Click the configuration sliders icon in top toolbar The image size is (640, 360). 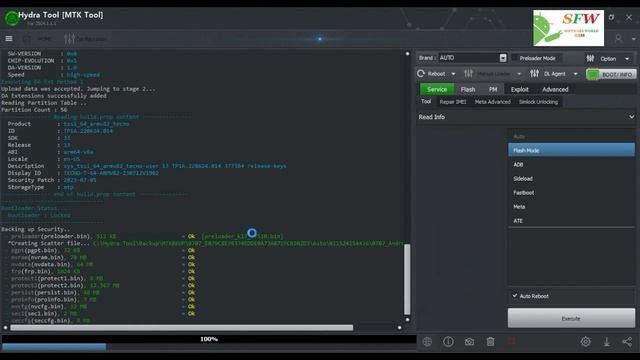click(x=70, y=39)
